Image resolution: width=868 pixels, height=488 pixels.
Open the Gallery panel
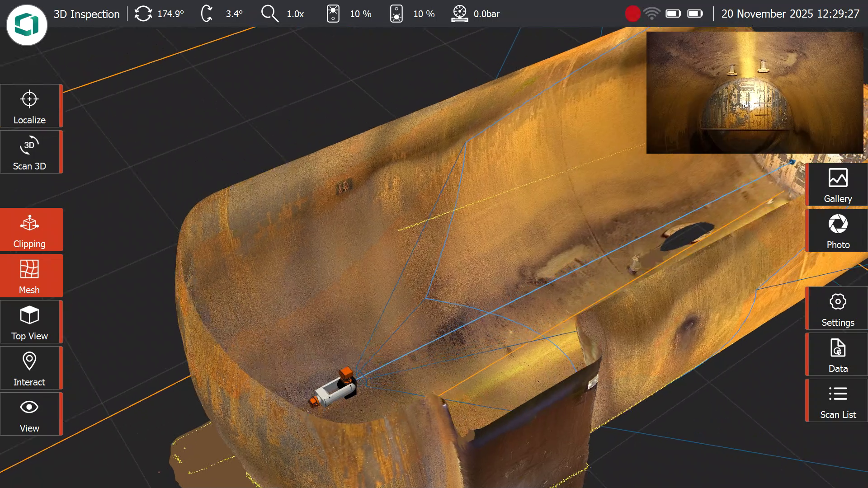(x=837, y=185)
